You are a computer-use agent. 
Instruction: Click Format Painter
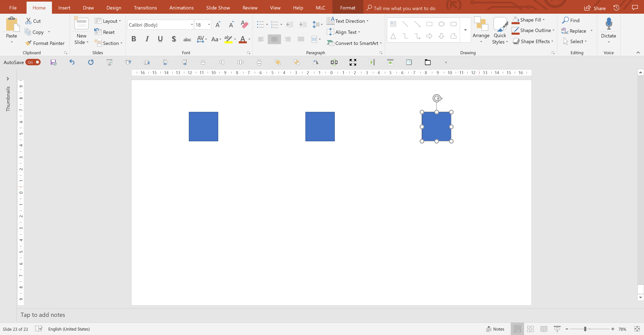[45, 43]
